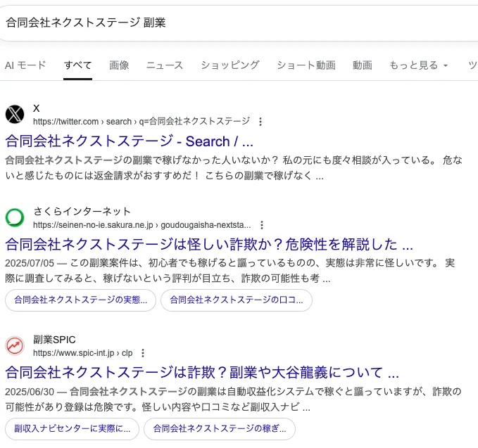Open the ショッピング tab
Screen dimensions: 478x448
click(x=230, y=65)
